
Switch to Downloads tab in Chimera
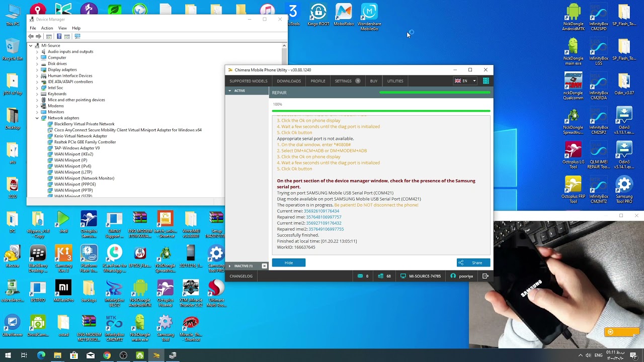(x=289, y=81)
